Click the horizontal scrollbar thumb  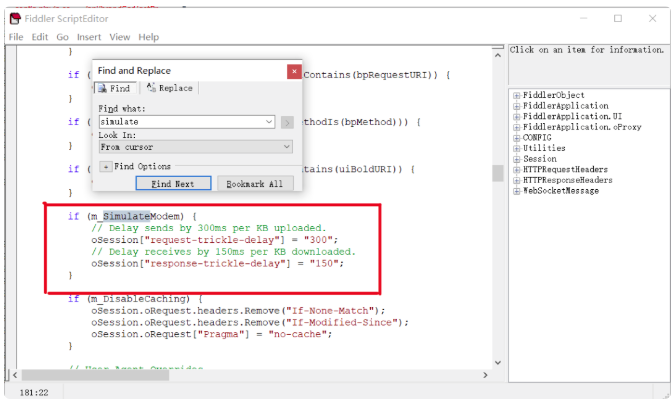tap(95, 375)
